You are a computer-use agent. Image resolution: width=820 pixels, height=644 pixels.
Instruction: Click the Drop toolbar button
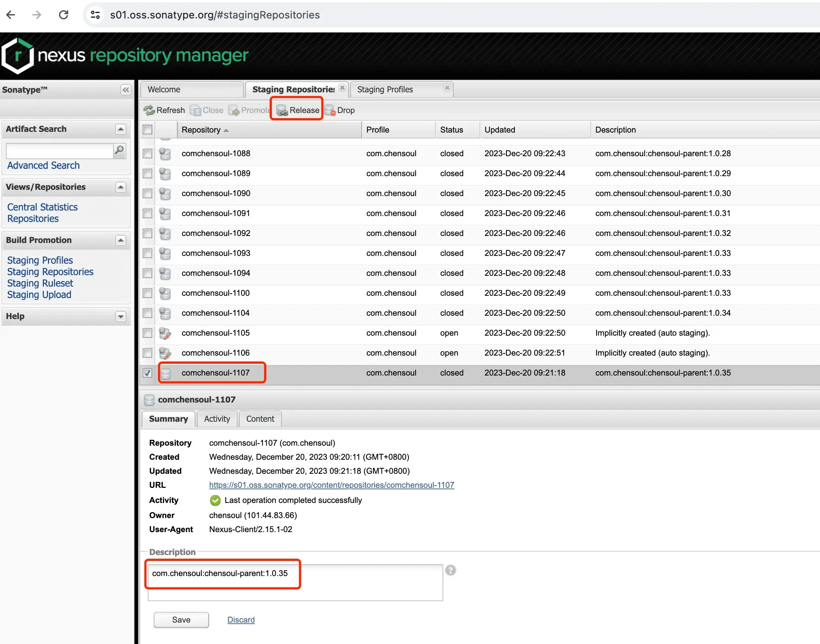339,110
